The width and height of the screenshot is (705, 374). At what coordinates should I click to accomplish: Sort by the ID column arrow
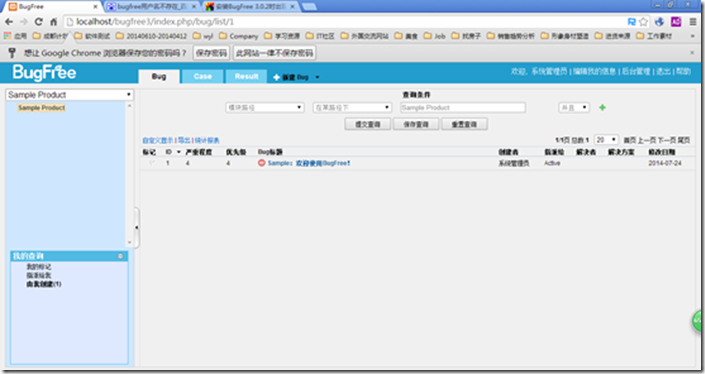[178, 152]
